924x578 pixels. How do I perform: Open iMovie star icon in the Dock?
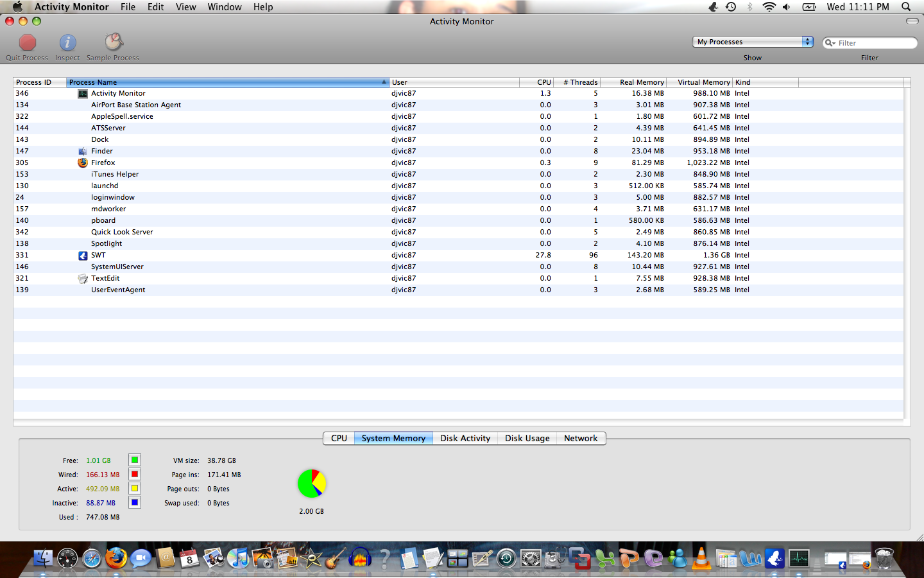(x=312, y=558)
